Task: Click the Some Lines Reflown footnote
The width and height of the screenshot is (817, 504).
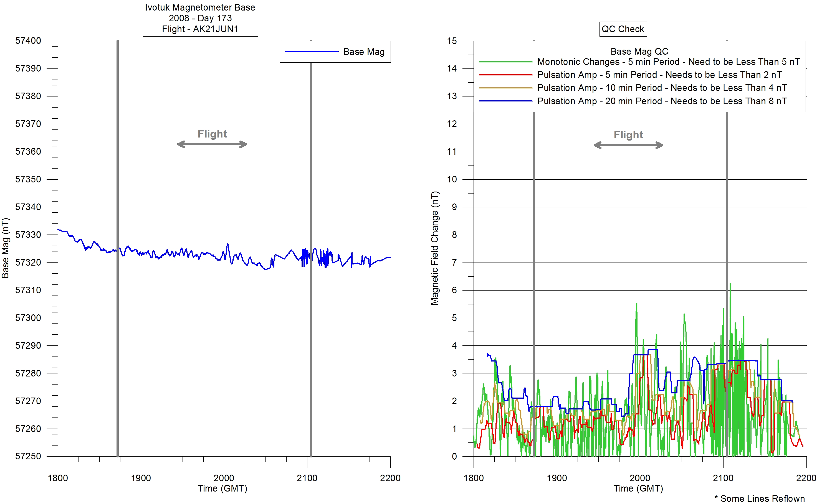Action: pyautogui.click(x=759, y=498)
